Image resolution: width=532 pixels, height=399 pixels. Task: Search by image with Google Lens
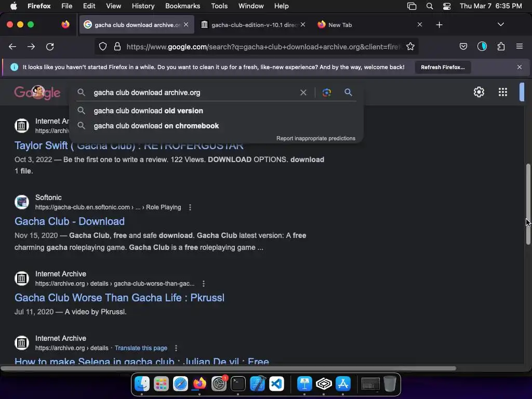click(327, 92)
